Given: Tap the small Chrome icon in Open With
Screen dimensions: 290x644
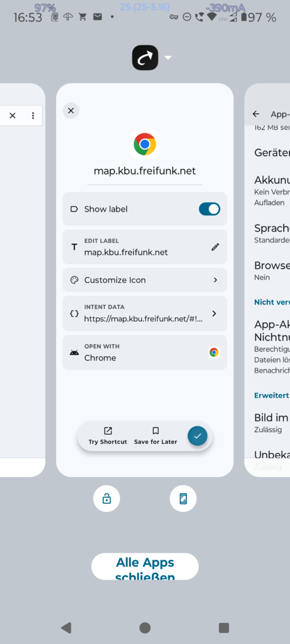Looking at the screenshot, I should pyautogui.click(x=214, y=352).
